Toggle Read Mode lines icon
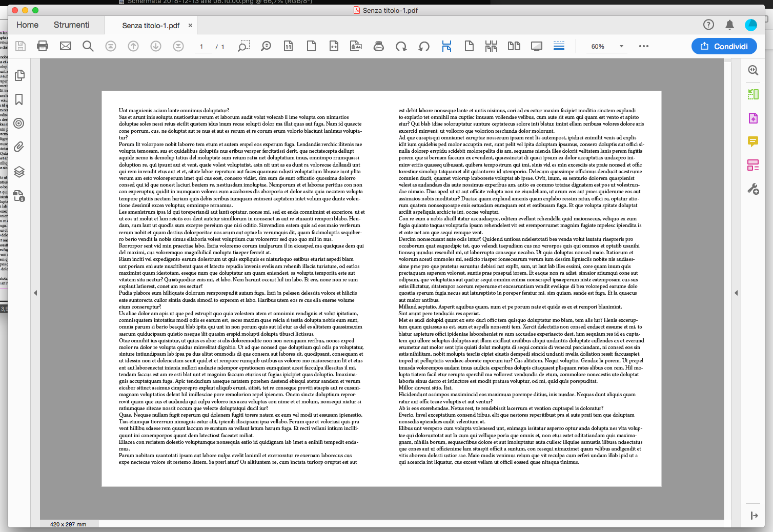This screenshot has height=532, width=773. click(x=559, y=46)
